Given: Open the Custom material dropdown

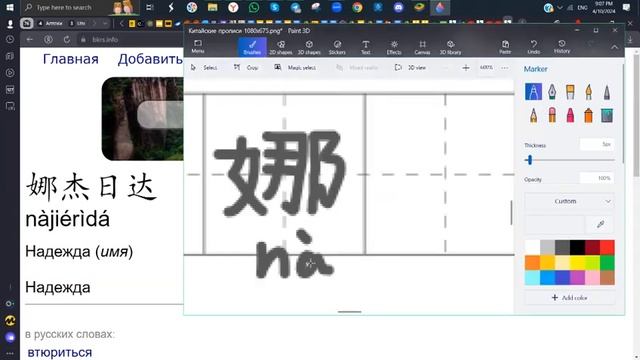Looking at the screenshot, I should point(569,201).
